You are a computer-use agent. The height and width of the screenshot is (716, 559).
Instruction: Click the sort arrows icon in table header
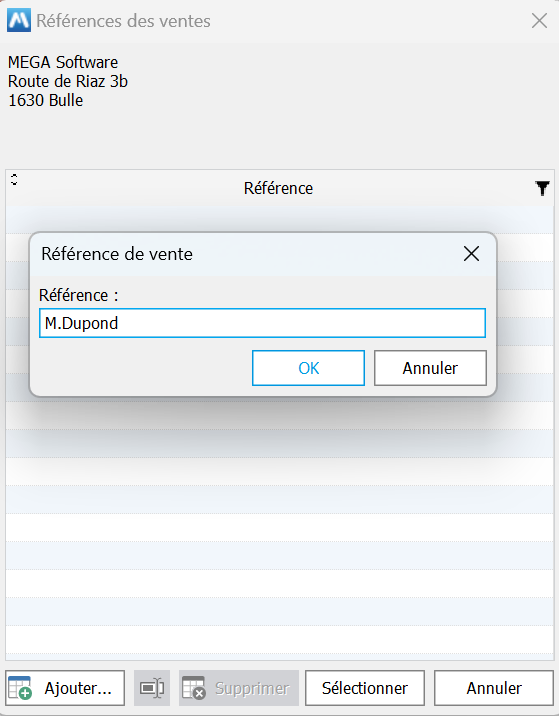tap(14, 179)
